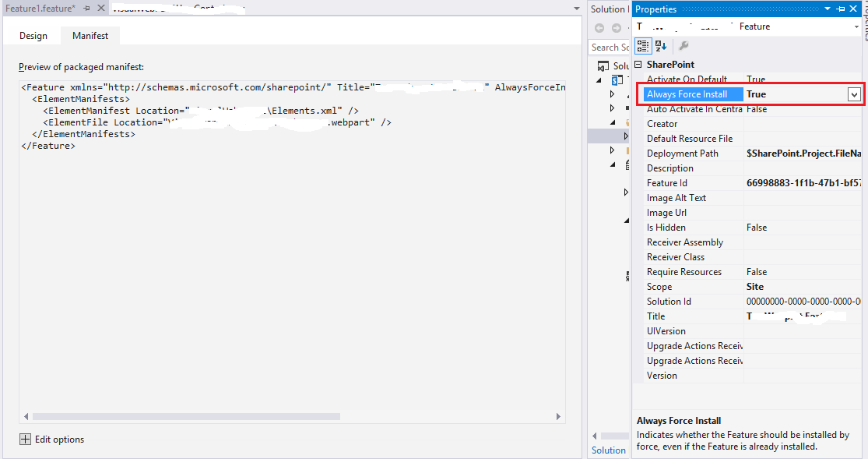Click the $SharePoint.Project.FileName deployment path value
The height and width of the screenshot is (459, 868).
click(803, 154)
